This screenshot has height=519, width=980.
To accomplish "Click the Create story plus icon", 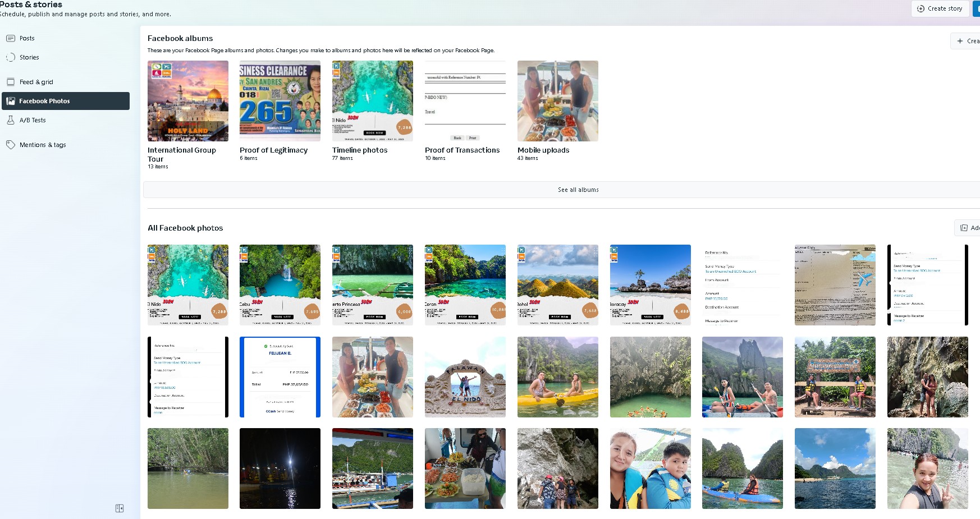I will tap(921, 8).
